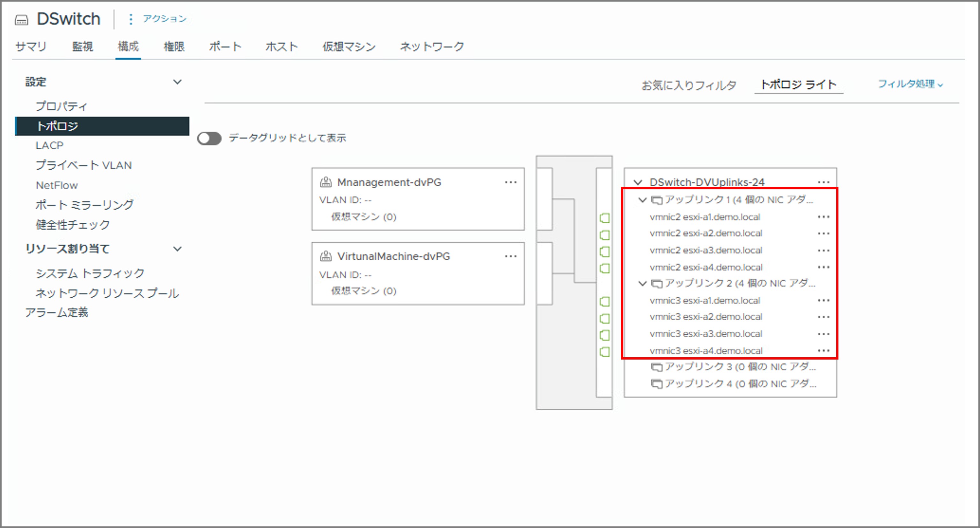Click the アクション link

[x=165, y=19]
